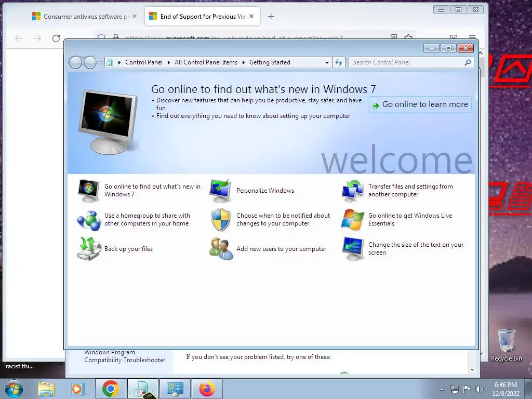Click the Go online to learn more button
Image resolution: width=532 pixels, height=399 pixels.
420,104
